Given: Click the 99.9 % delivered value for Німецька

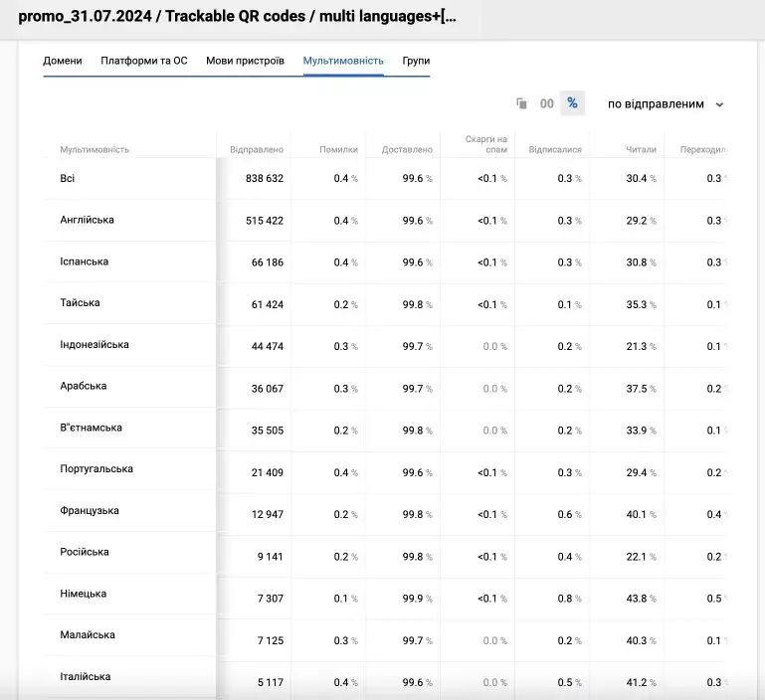Looking at the screenshot, I should point(417,599).
